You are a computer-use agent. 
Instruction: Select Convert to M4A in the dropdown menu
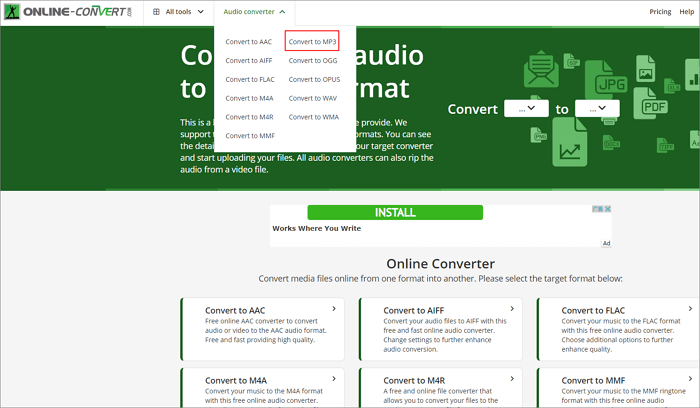tap(249, 98)
